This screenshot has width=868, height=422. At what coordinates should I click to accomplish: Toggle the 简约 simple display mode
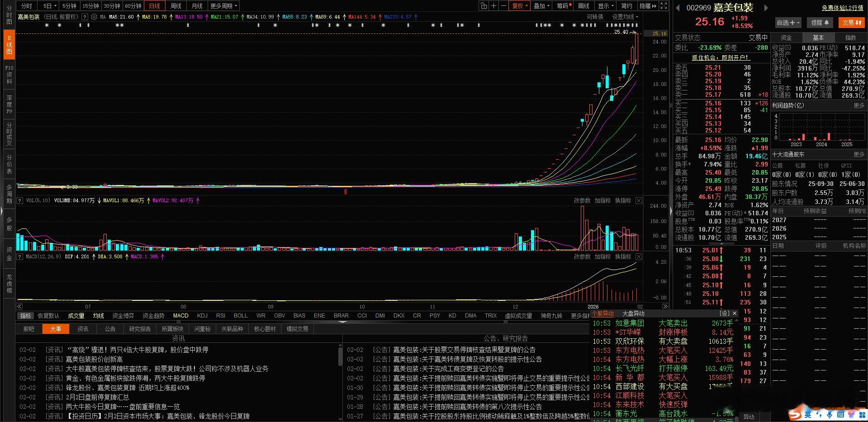626,6
